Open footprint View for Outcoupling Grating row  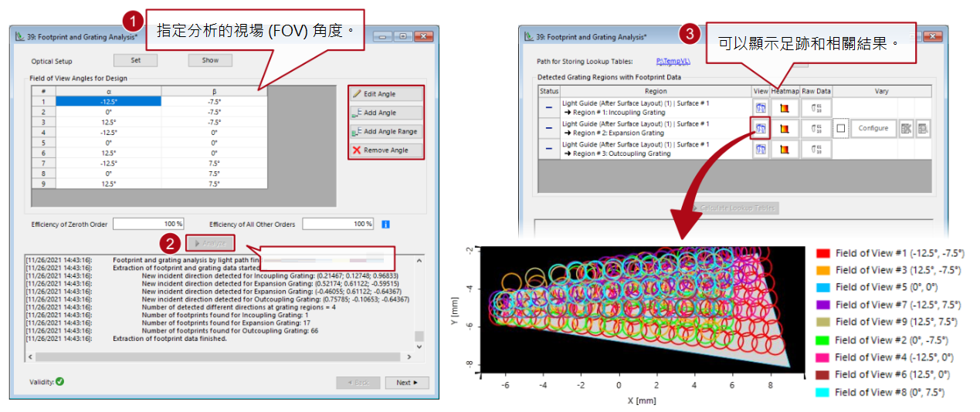pyautogui.click(x=761, y=149)
